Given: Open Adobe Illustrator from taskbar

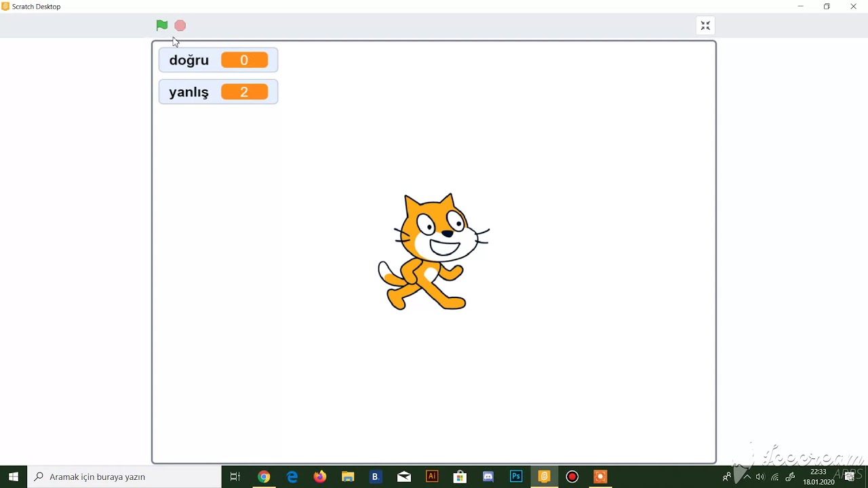Looking at the screenshot, I should pyautogui.click(x=432, y=476).
